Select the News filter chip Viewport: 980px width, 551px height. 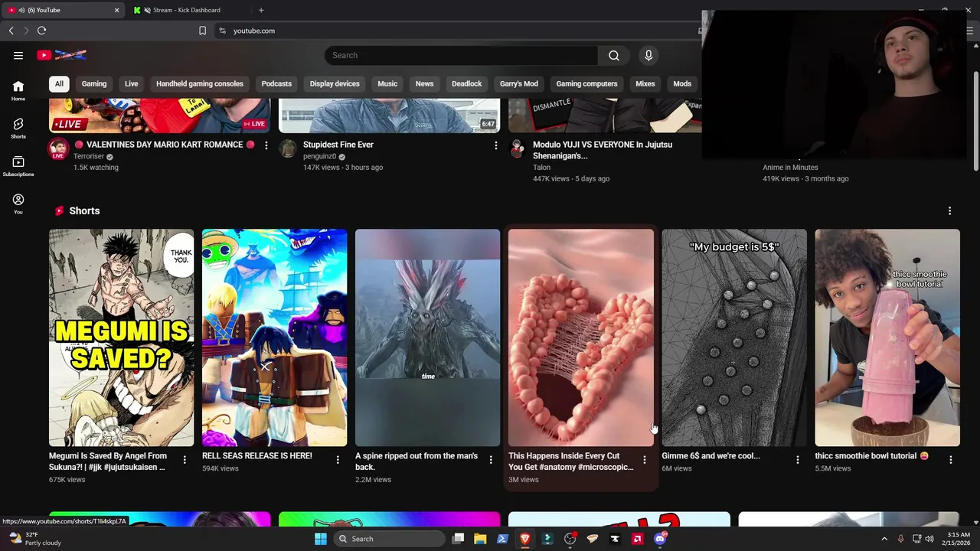[x=424, y=83]
